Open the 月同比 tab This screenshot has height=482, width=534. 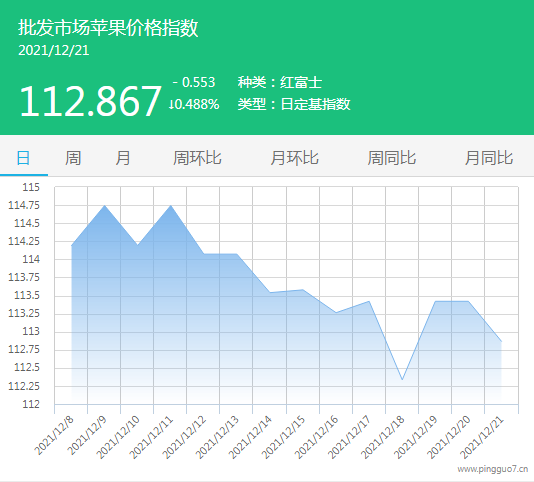point(489,158)
